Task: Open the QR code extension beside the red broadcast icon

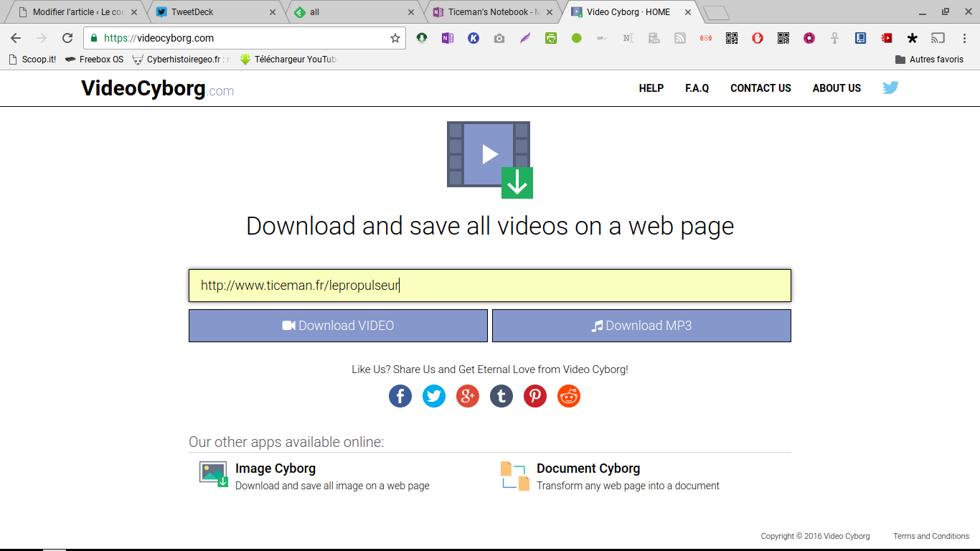Action: click(732, 38)
